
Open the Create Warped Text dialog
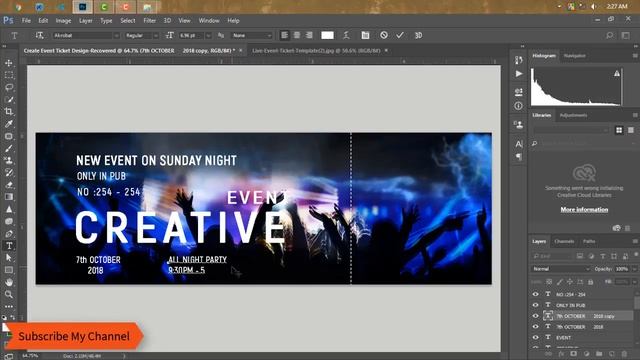pos(346,36)
